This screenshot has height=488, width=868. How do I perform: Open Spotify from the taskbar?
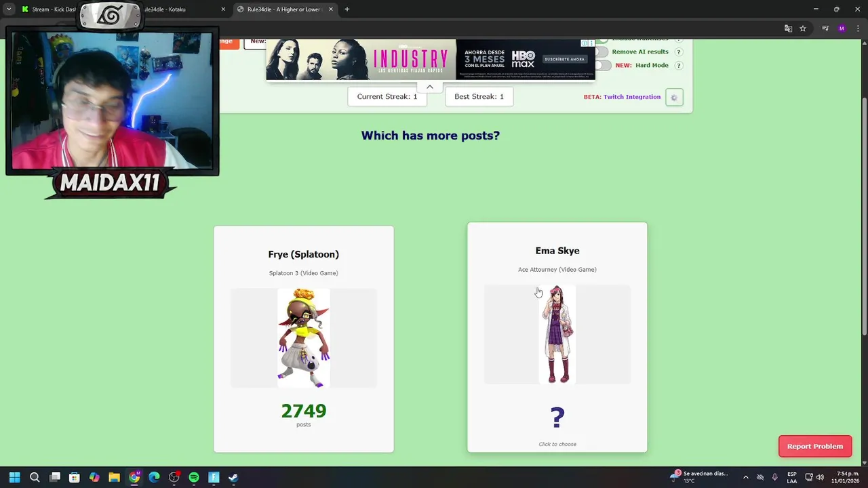pyautogui.click(x=194, y=477)
